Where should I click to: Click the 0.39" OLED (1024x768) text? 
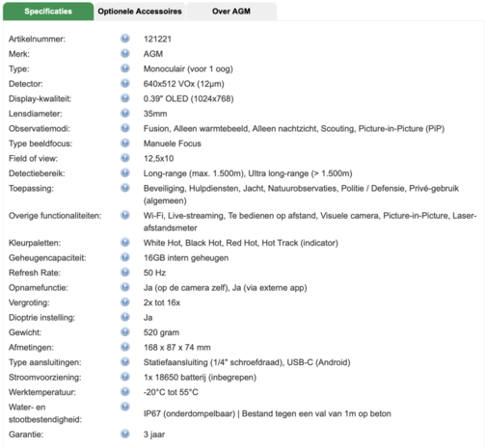point(188,98)
